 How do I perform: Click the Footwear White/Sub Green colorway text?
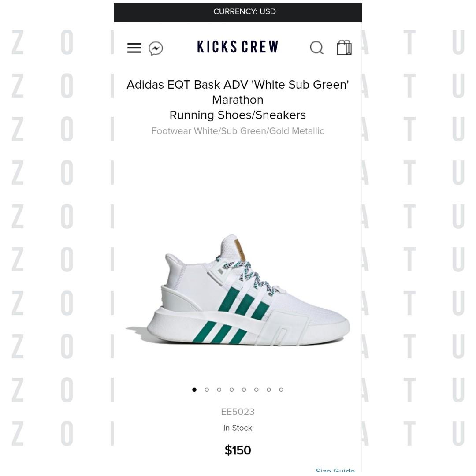(238, 131)
